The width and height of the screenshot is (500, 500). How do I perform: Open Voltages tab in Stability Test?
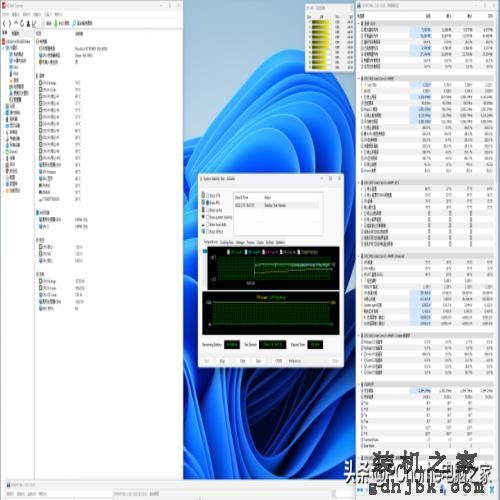coord(240,242)
